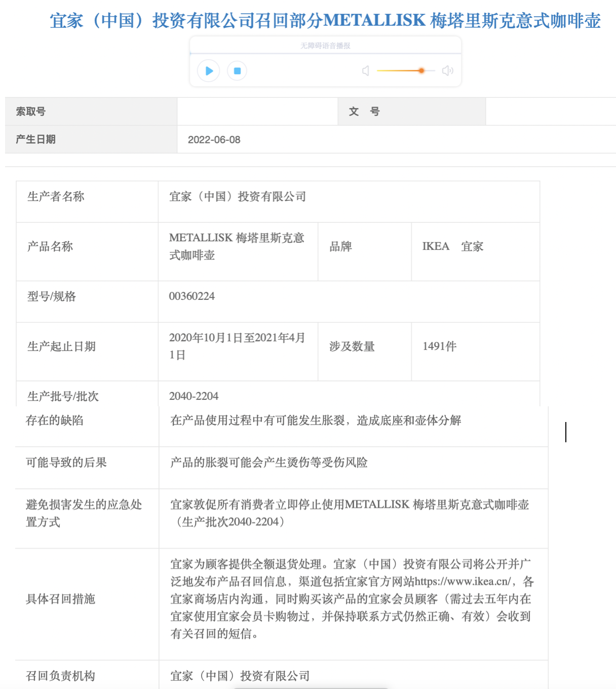616x689 pixels.
Task: Select batch number 2040-2204 cell
Action: point(349,394)
